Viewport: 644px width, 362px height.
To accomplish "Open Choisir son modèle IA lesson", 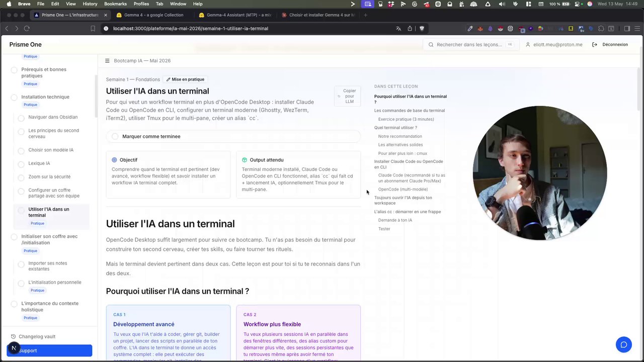I will point(51,150).
